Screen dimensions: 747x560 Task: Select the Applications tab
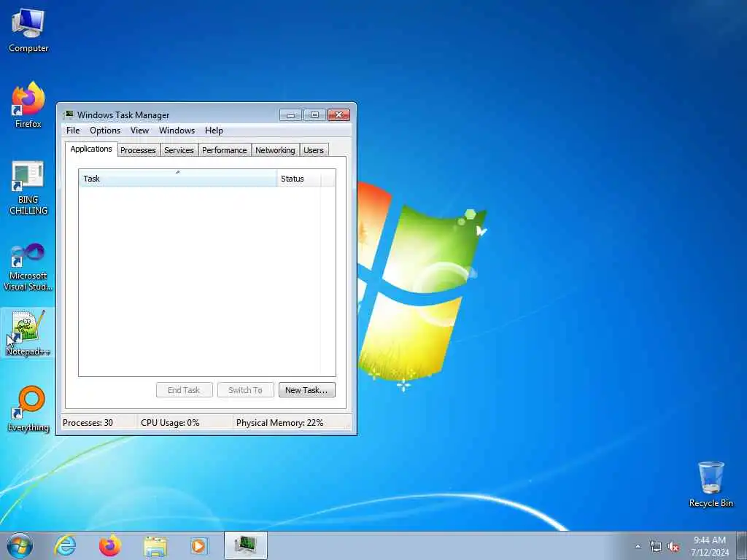[91, 149]
